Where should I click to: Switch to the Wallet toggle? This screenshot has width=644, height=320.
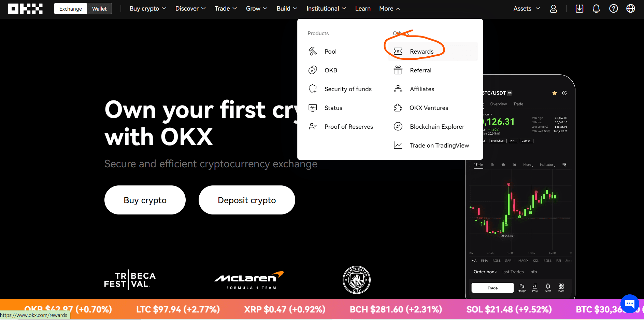click(x=99, y=9)
